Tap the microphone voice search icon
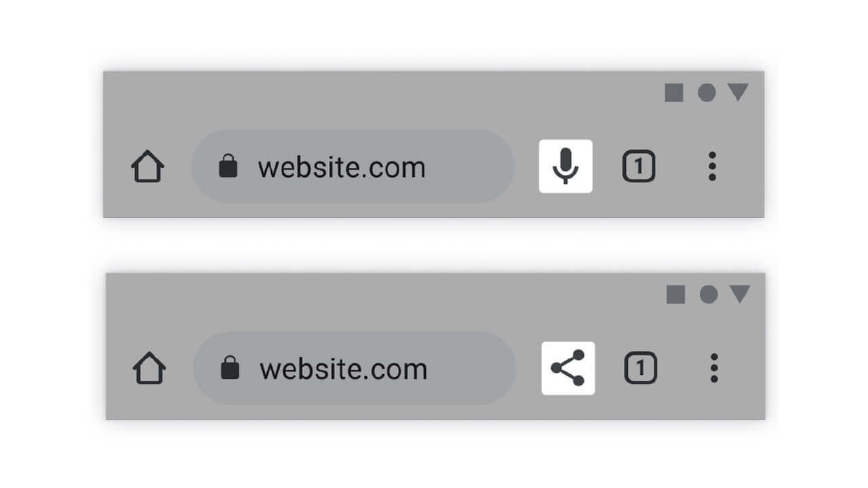This screenshot has height=488, width=868. (x=566, y=166)
